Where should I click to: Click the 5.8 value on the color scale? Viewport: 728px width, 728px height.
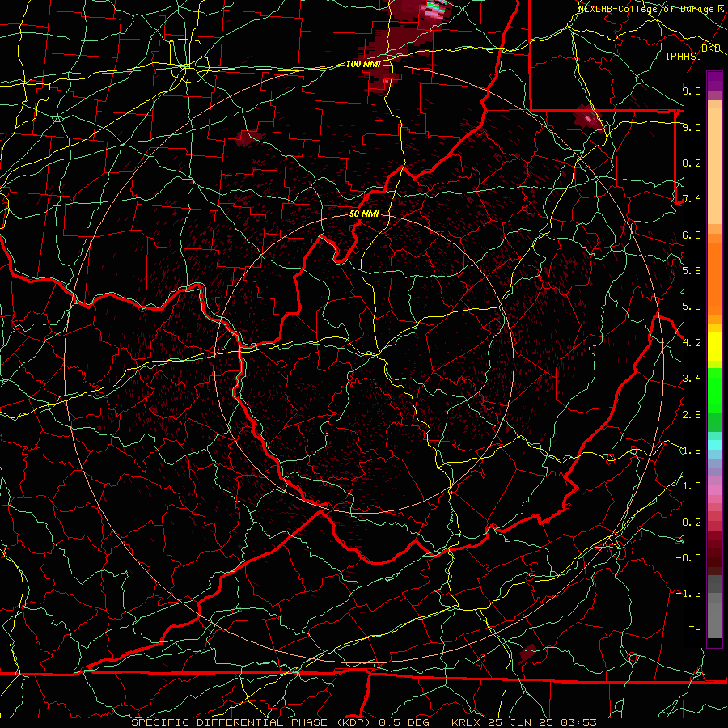[x=692, y=271]
